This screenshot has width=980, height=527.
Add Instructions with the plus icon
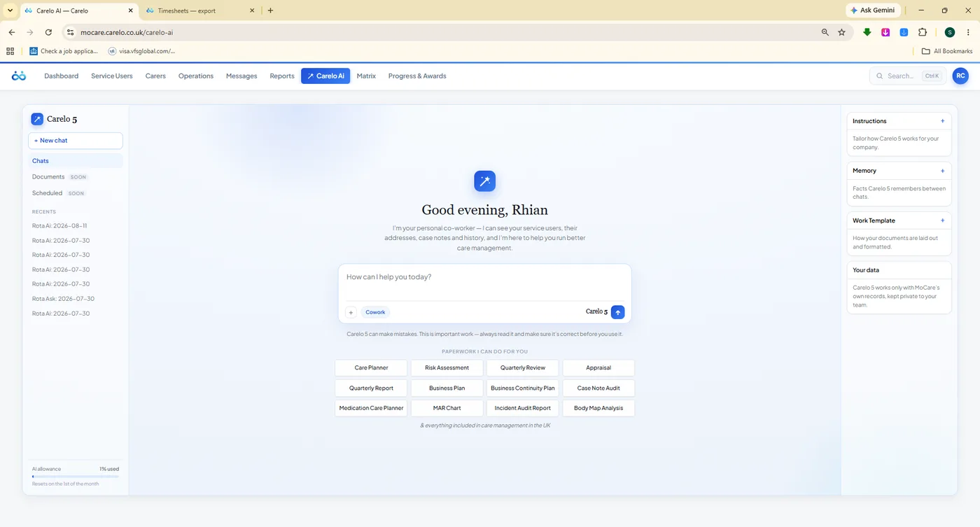(942, 121)
